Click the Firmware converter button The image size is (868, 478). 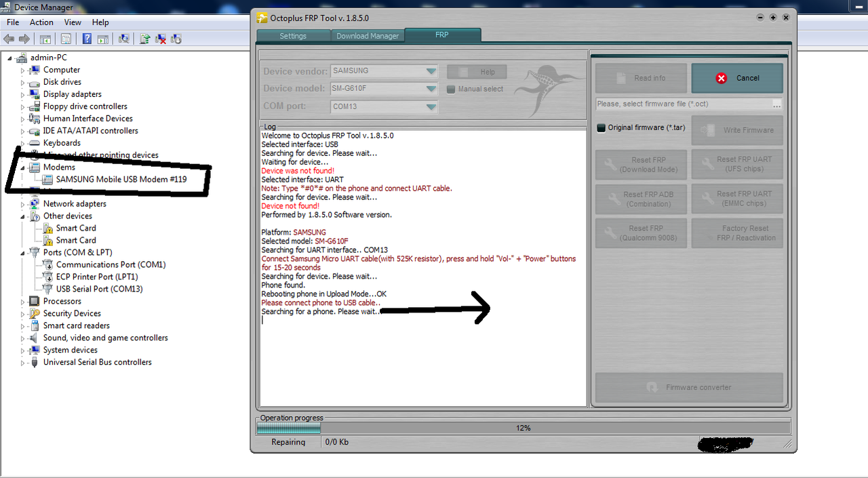(689, 387)
